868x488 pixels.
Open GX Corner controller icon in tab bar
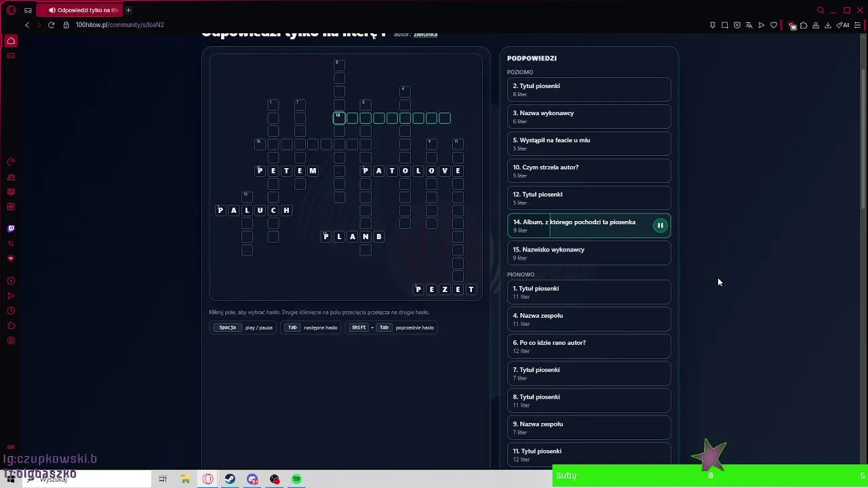pyautogui.click(x=28, y=10)
